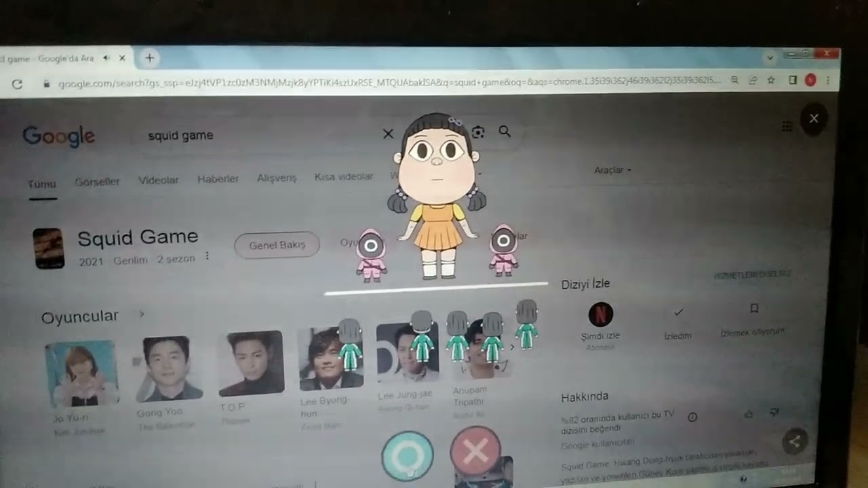Open the zoom magnifier icon in address bar
868x488 pixels.
pos(734,80)
